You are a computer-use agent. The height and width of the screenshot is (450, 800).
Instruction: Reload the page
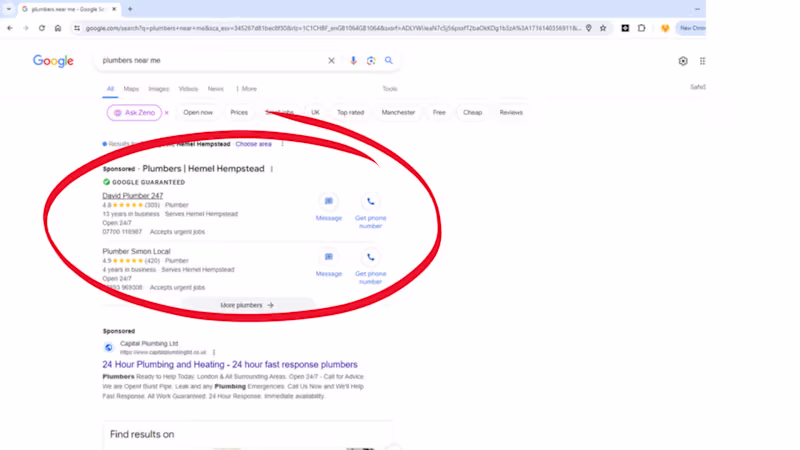click(42, 28)
